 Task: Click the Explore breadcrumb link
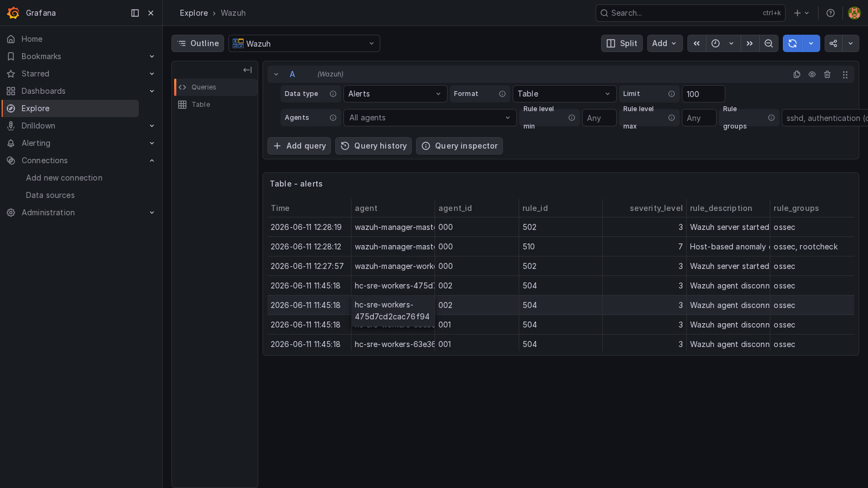[x=194, y=13]
